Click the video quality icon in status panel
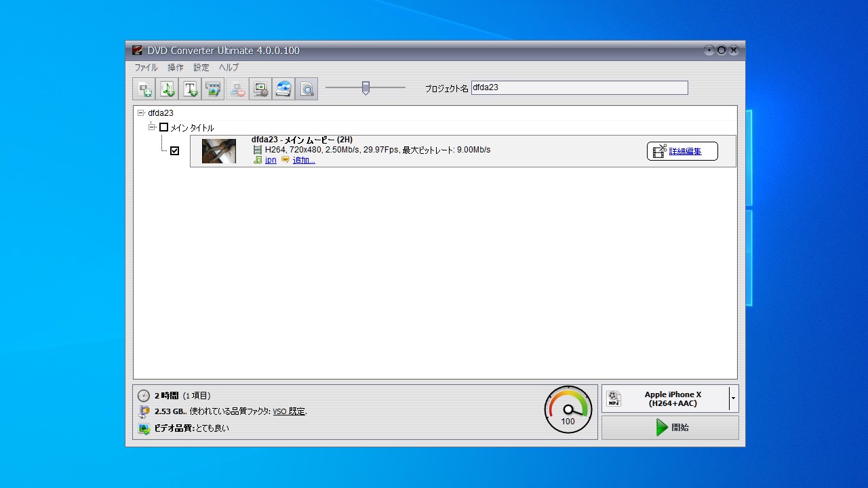The image size is (868, 488). [x=144, y=428]
